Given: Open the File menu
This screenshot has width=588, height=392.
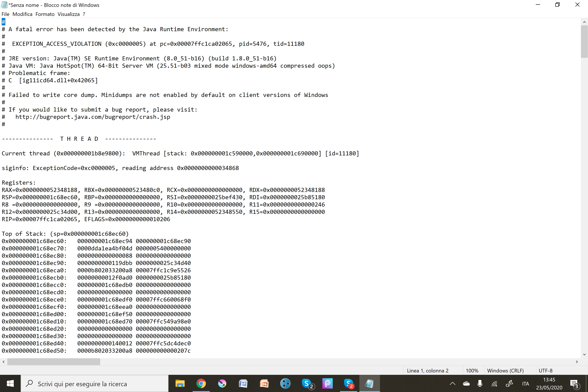Looking at the screenshot, I should point(5,14).
